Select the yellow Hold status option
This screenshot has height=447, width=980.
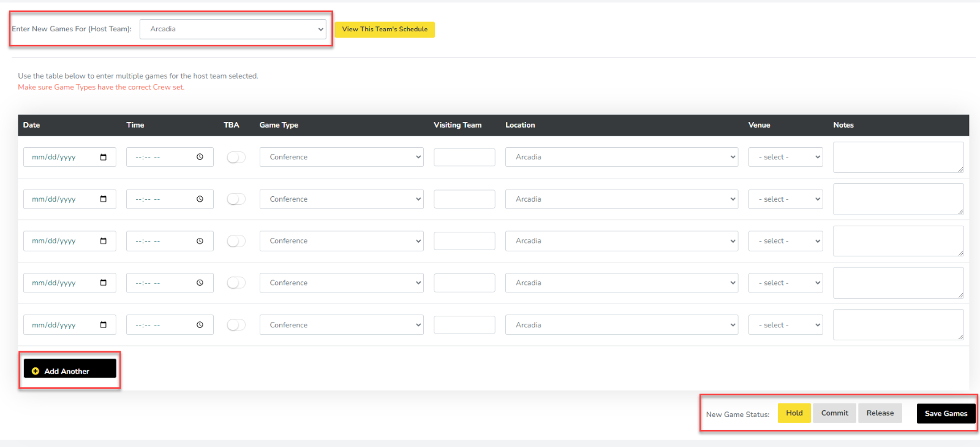(x=794, y=413)
